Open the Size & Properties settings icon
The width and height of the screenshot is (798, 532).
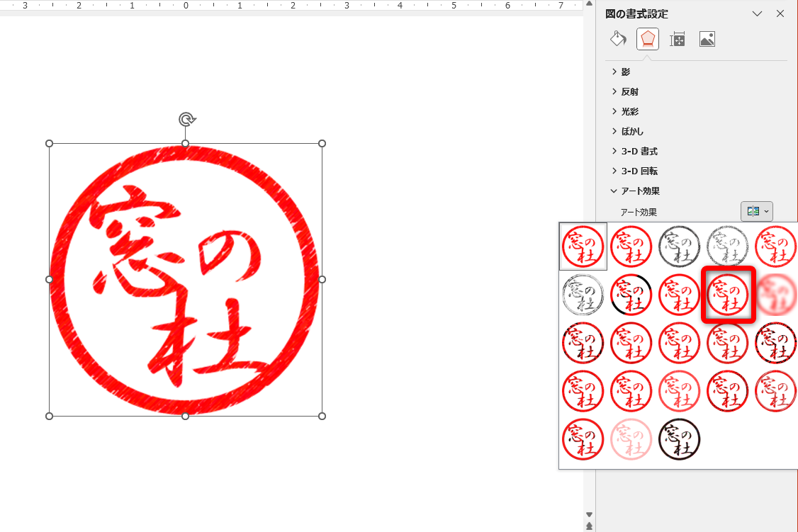(x=677, y=39)
